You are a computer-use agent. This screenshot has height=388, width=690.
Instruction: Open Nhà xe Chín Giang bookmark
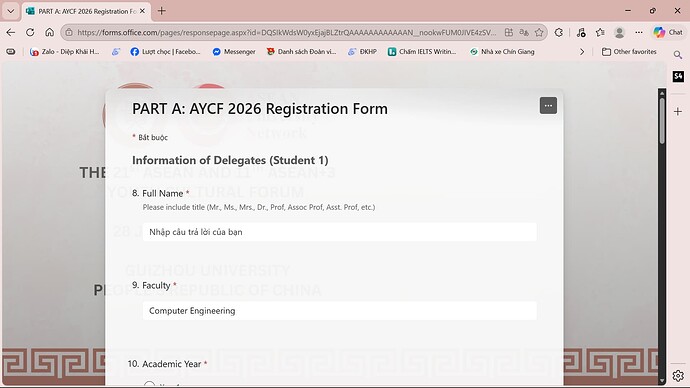[x=502, y=51]
